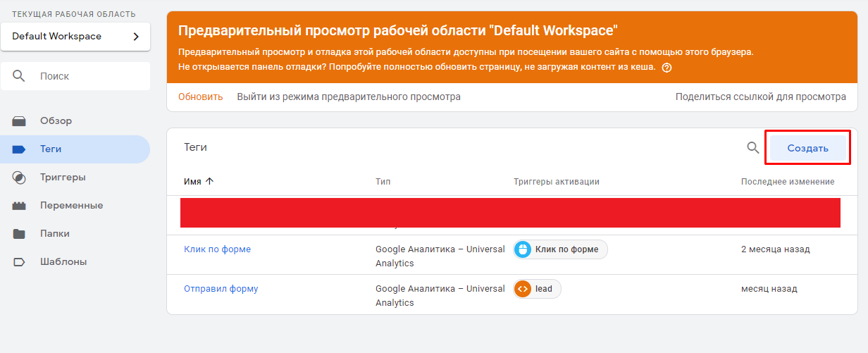Click the Overview (Обзор) sidebar icon

pos(19,121)
